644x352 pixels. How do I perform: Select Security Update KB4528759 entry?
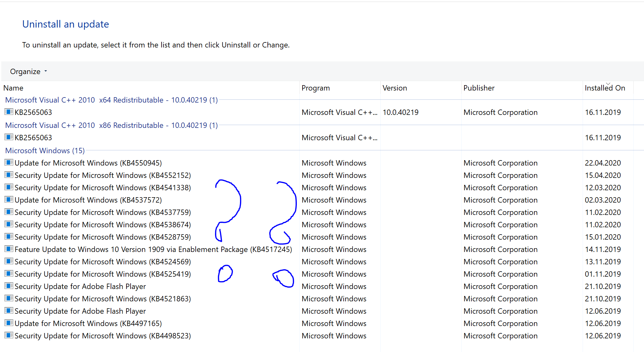click(103, 237)
